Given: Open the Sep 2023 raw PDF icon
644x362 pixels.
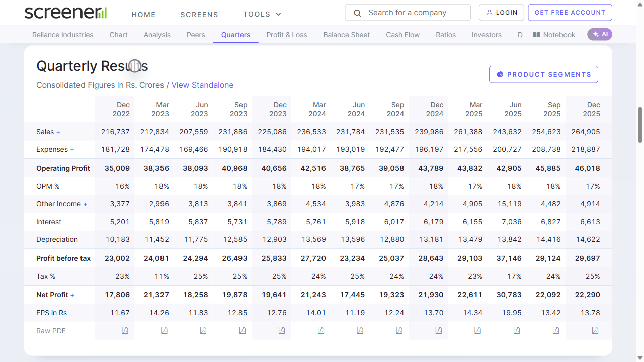Looking at the screenshot, I should point(242,330).
